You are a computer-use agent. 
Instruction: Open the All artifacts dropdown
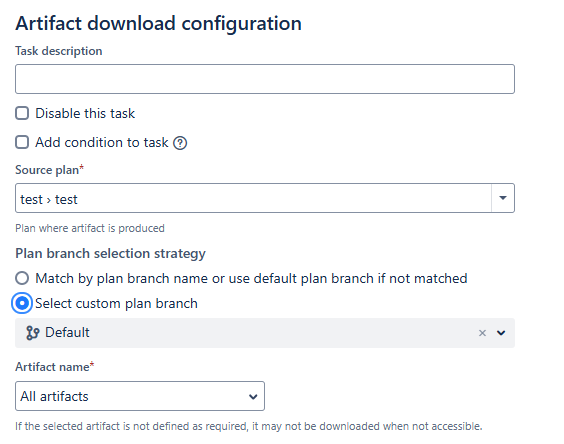pyautogui.click(x=140, y=396)
